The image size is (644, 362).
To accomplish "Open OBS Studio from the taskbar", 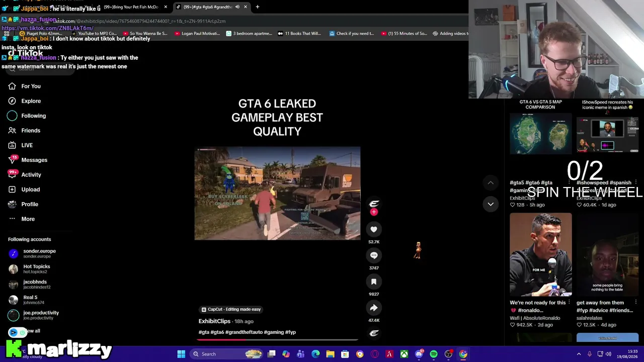I will click(448, 354).
